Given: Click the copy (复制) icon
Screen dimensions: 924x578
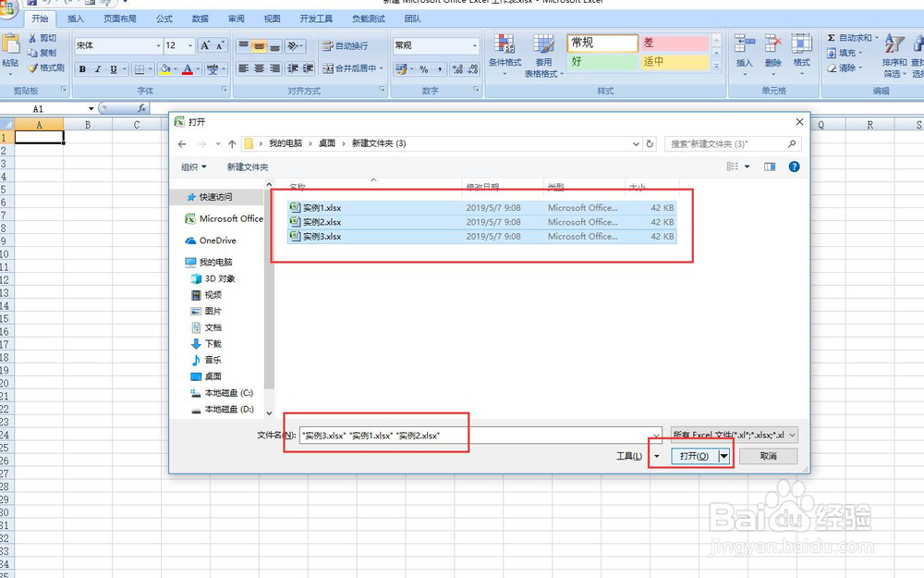Looking at the screenshot, I should coord(32,53).
